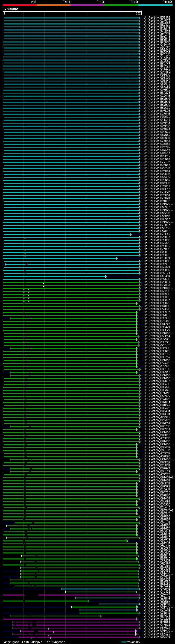
Task: Click the Large gaps legend text
Action: pos(34,642)
